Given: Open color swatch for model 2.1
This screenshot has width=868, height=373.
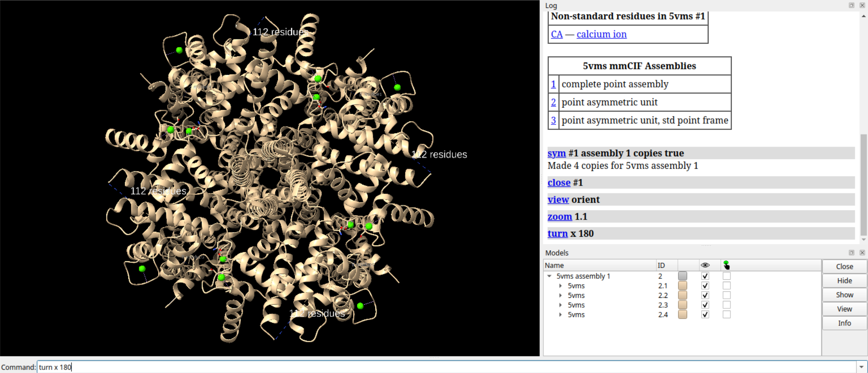Looking at the screenshot, I should pyautogui.click(x=683, y=286).
